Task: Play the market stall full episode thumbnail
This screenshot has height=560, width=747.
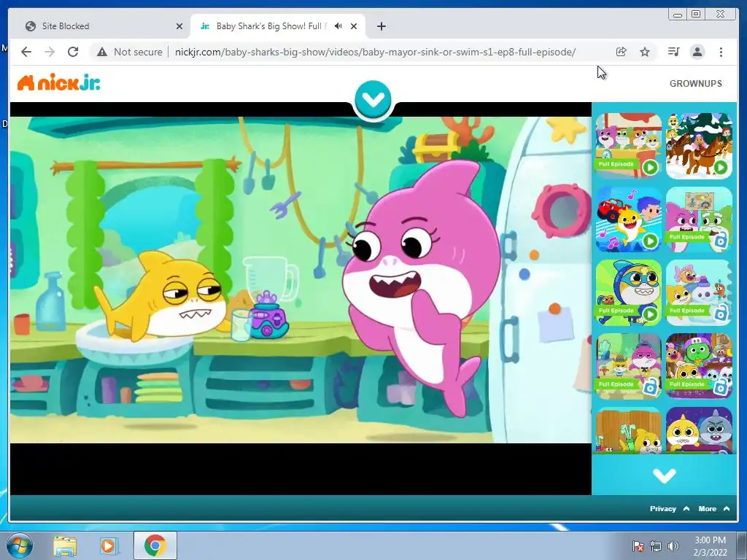Action: (x=628, y=145)
